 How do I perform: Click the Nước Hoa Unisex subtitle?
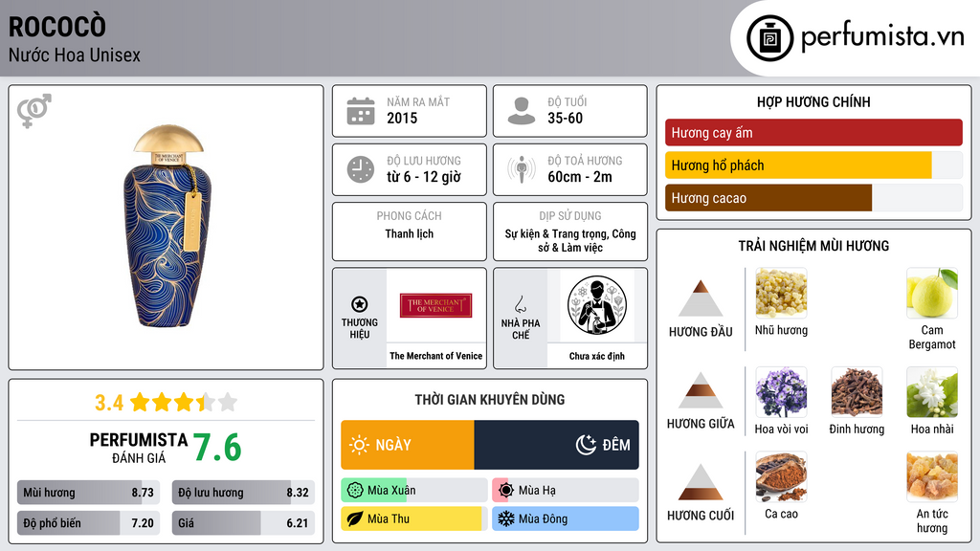click(x=75, y=55)
